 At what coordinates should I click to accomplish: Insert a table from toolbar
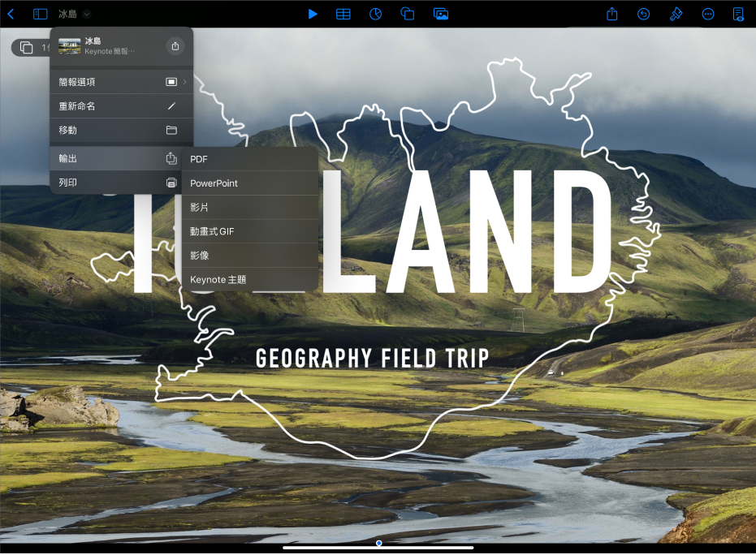(x=343, y=14)
